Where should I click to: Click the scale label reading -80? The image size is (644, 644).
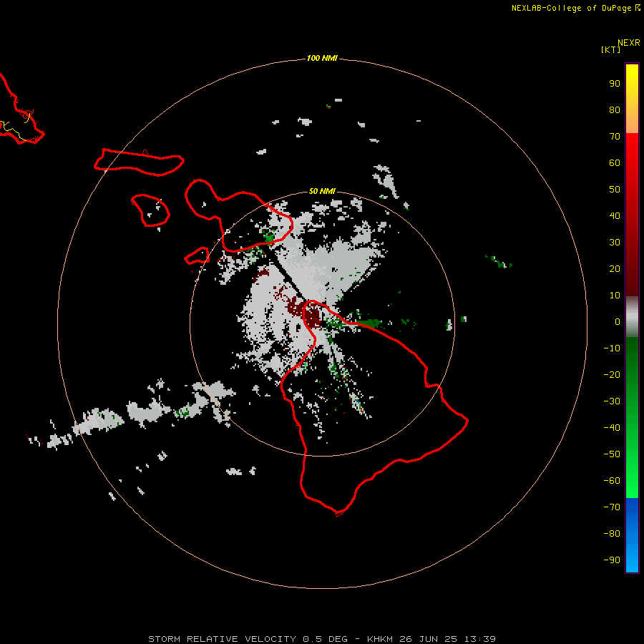click(612, 534)
